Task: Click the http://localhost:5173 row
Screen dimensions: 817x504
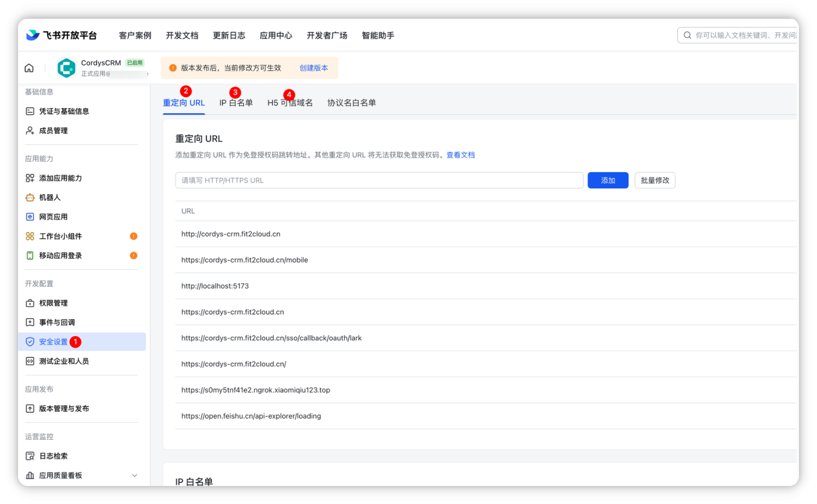Action: tap(485, 286)
